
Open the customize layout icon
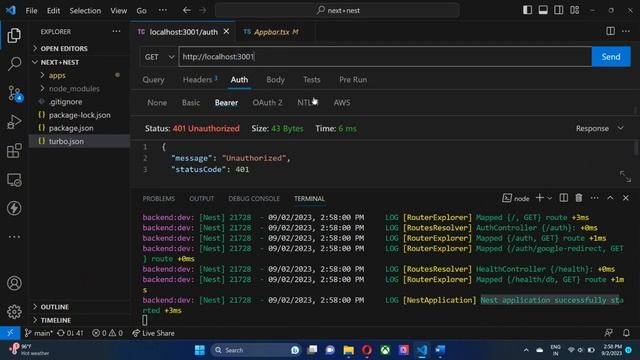tap(574, 10)
